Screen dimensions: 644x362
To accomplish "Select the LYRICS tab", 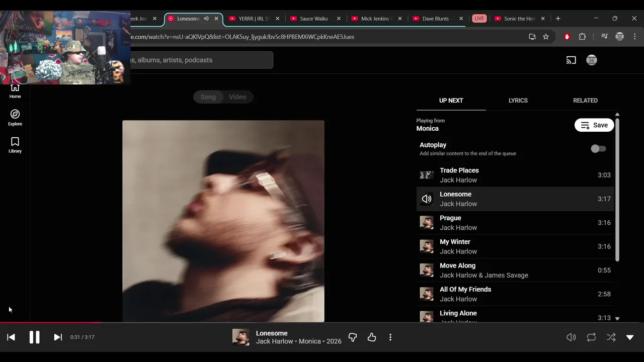I will point(518,101).
